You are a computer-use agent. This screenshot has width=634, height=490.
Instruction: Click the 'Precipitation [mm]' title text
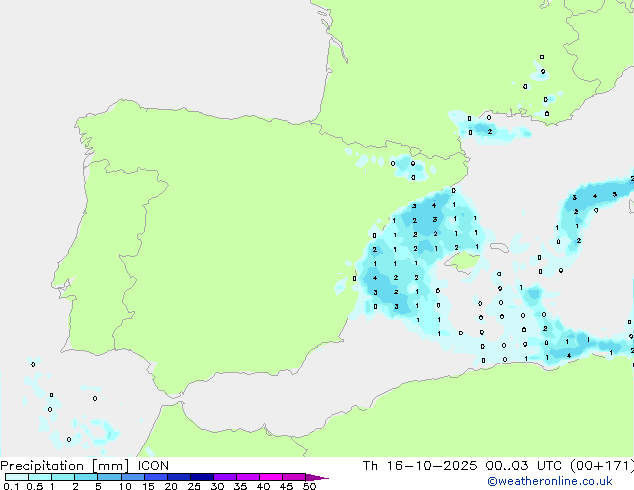click(x=65, y=466)
